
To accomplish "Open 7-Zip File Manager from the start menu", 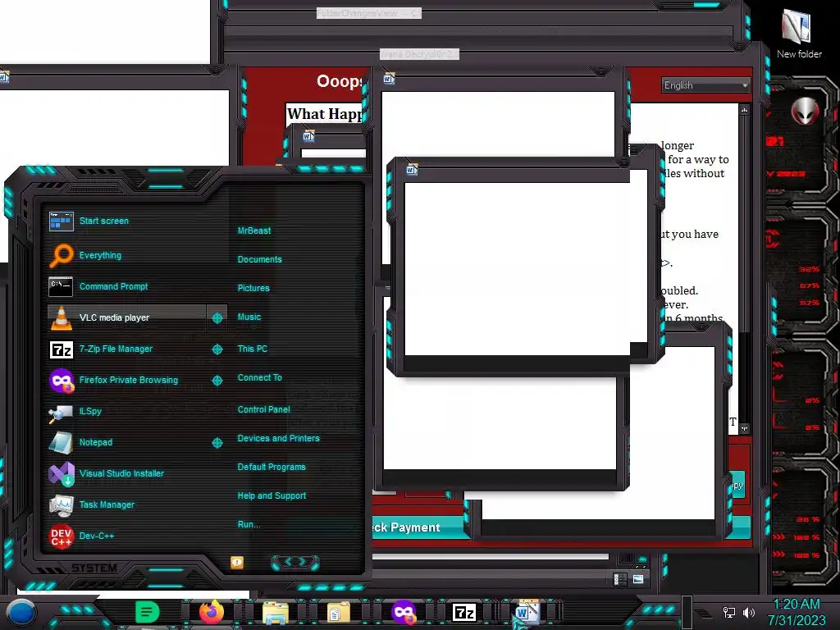I will [126, 349].
